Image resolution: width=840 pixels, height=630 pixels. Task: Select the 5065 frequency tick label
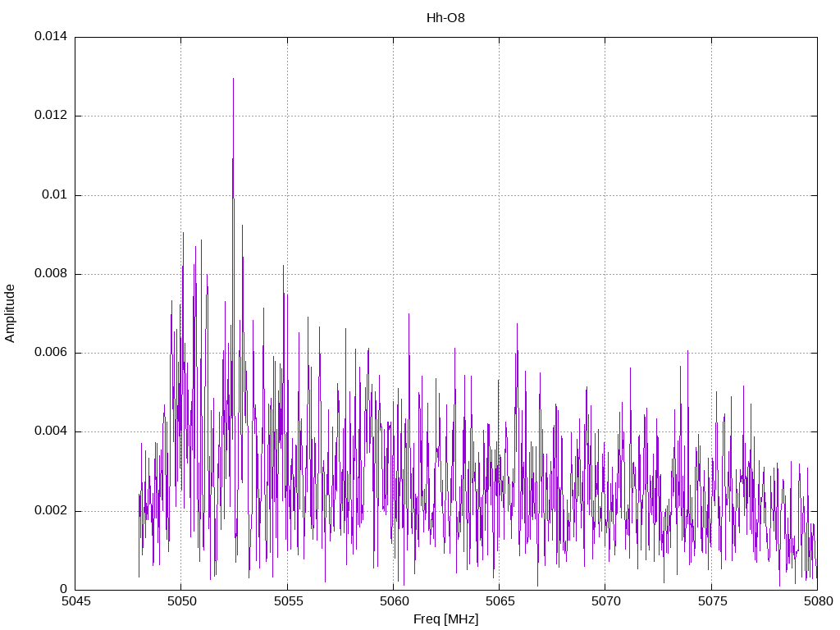(499, 601)
